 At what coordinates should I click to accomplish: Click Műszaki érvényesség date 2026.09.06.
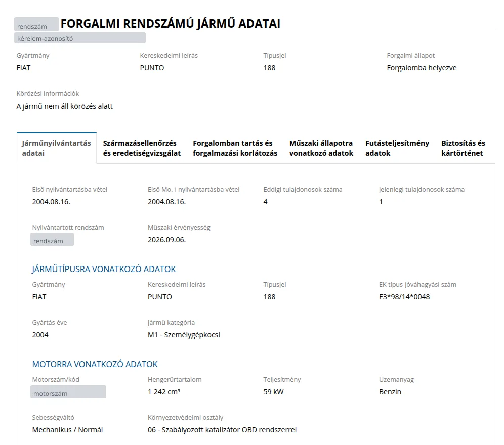(167, 240)
